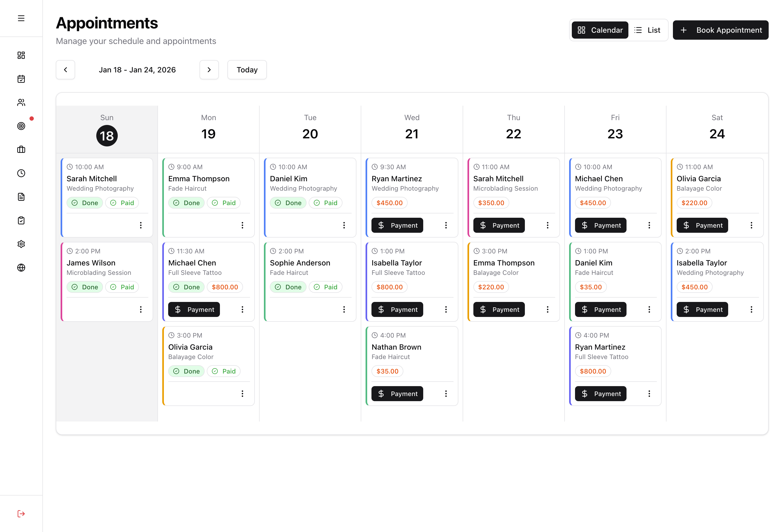Jump to current week with Today button

247,69
